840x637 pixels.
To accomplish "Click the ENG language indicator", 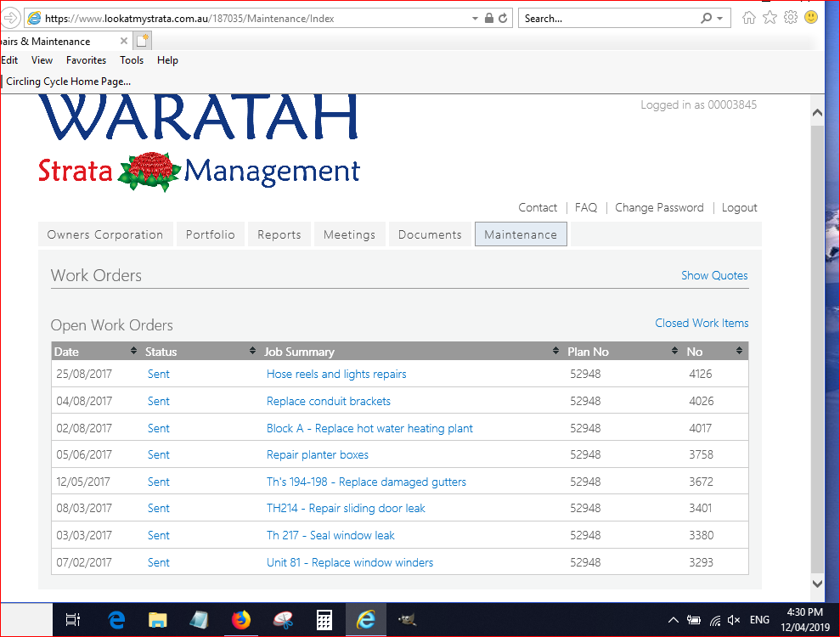I will (x=759, y=620).
